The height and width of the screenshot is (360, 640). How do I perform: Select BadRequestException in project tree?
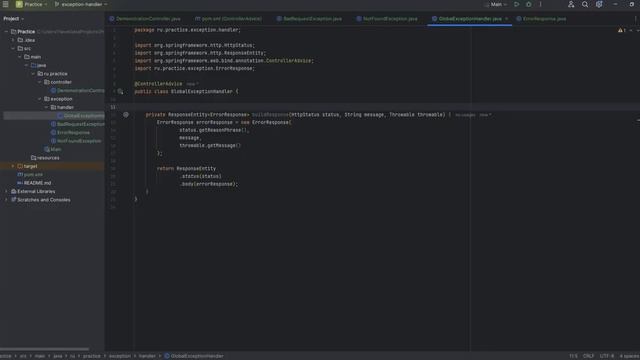pos(78,124)
